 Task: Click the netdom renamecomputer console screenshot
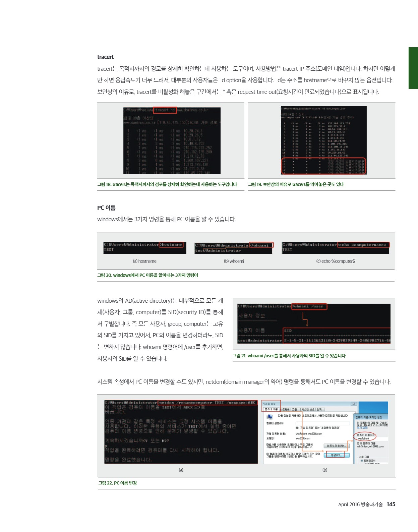click(x=181, y=431)
